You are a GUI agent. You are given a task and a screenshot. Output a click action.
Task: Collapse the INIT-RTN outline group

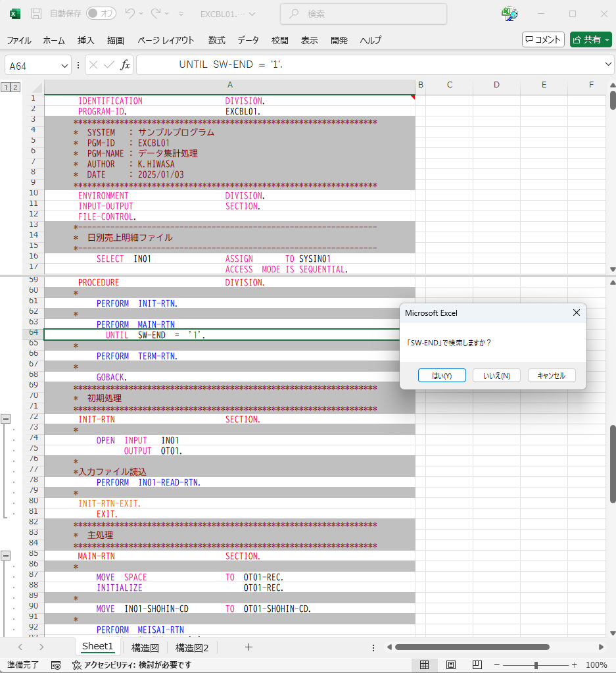point(6,418)
